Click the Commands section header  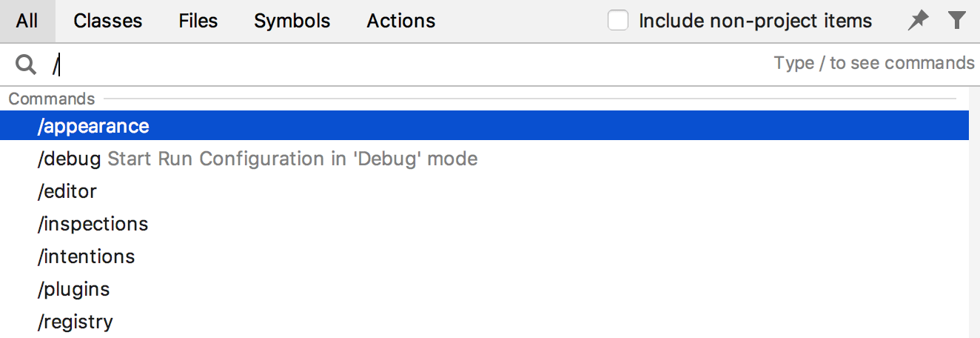(52, 99)
